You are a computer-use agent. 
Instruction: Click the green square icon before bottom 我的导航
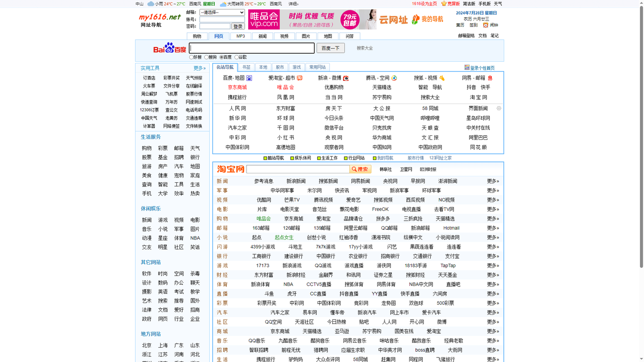click(x=374, y=158)
